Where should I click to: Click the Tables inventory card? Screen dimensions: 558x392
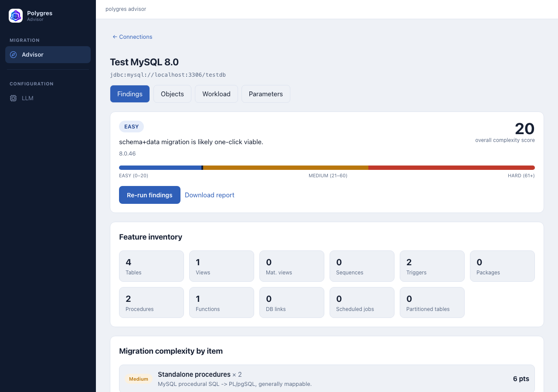pos(151,266)
